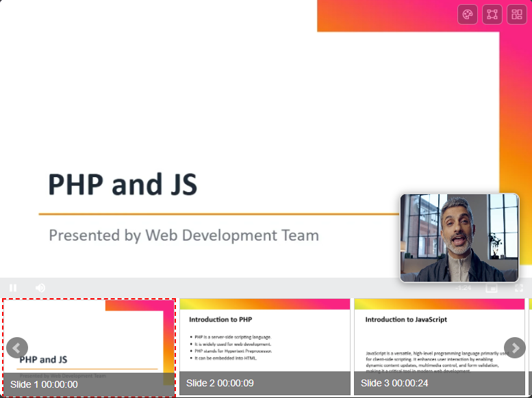Show previous slide thumbnails with left arrow
The image size is (532, 398).
coord(17,348)
